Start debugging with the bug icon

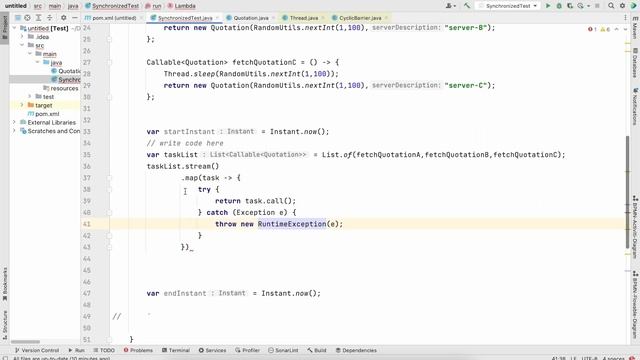(x=559, y=6)
